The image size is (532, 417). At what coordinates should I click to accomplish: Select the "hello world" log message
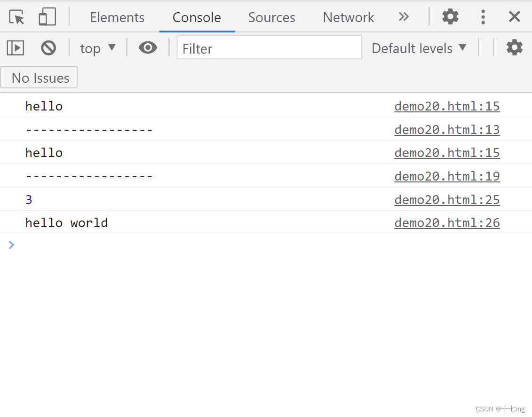tap(66, 223)
